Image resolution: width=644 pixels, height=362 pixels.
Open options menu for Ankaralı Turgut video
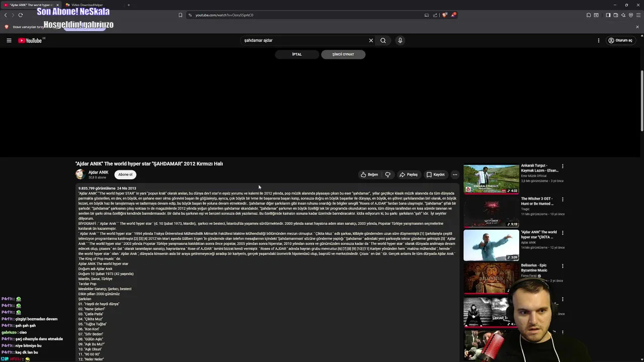pyautogui.click(x=562, y=166)
